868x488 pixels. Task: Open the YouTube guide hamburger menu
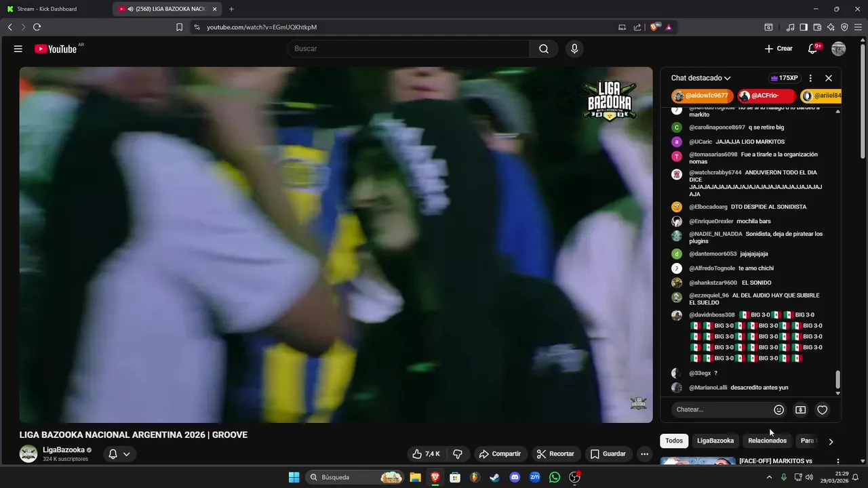pyautogui.click(x=18, y=49)
